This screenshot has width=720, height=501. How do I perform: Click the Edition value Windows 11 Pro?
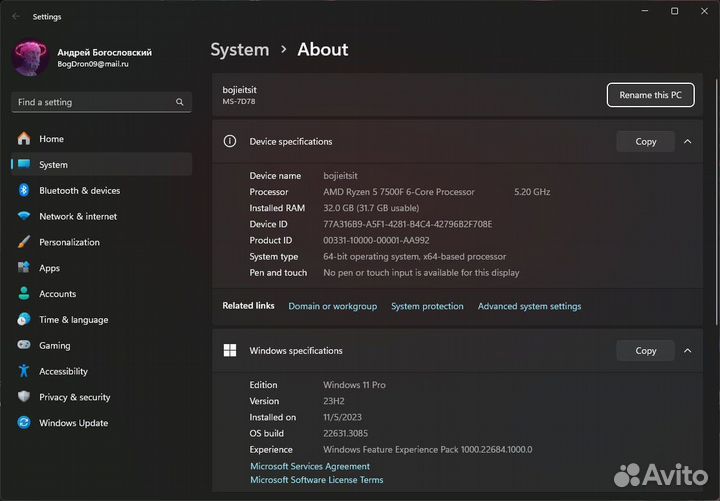click(354, 384)
